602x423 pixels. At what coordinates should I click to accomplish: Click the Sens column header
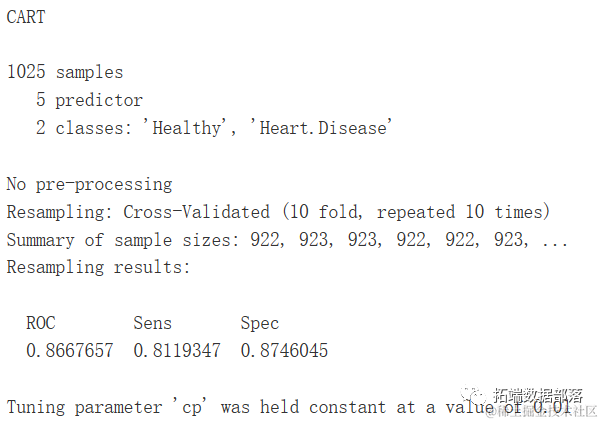click(152, 323)
